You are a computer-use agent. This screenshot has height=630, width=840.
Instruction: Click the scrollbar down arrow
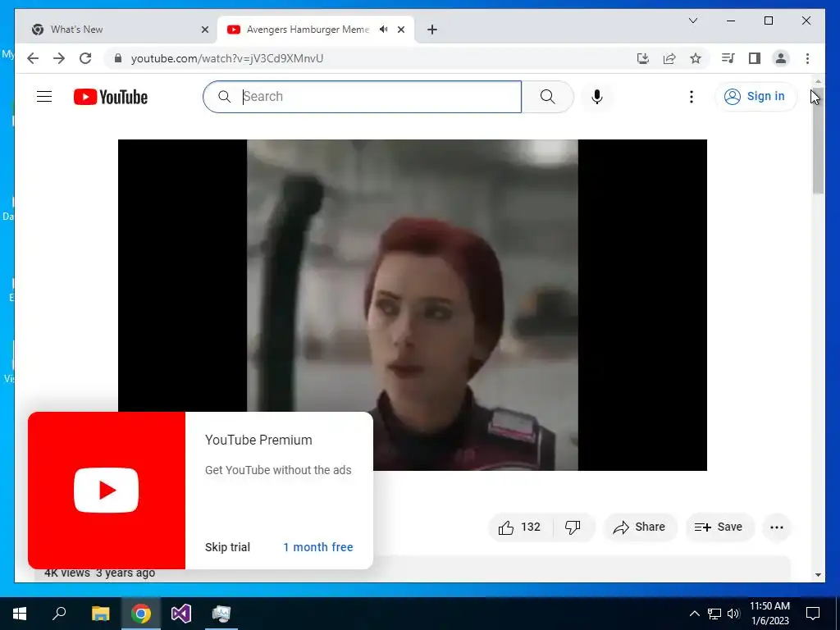tap(818, 575)
